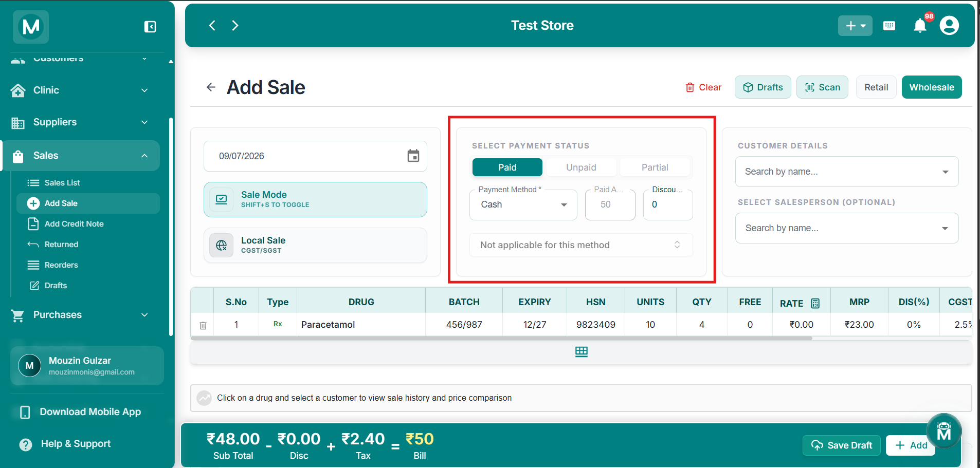Open Returned sales
This screenshot has height=468, width=980.
pos(87,245)
